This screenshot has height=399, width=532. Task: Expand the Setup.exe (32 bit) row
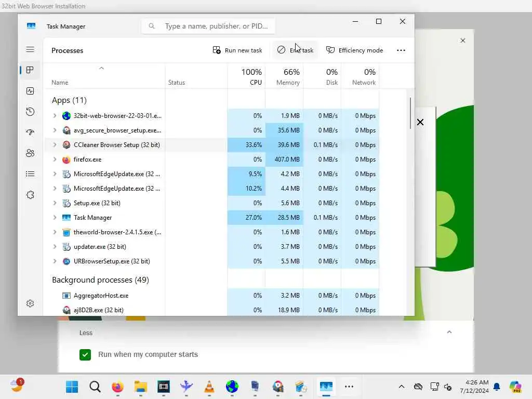click(55, 203)
